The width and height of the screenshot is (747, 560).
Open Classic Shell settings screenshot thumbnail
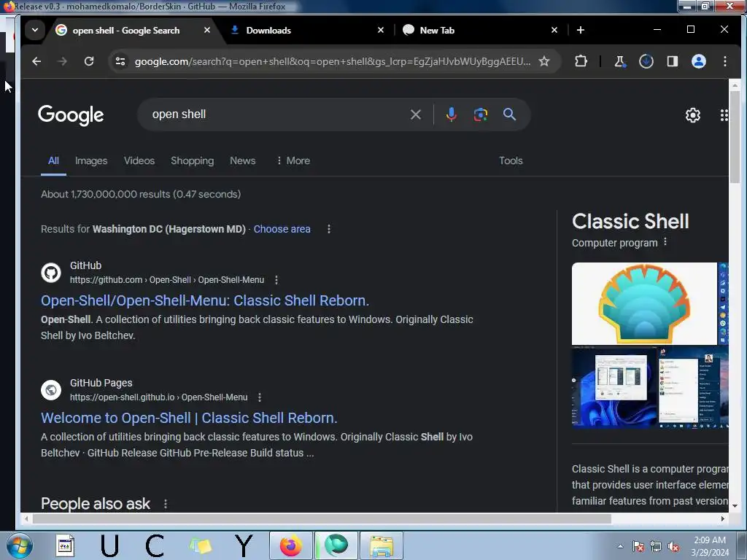(x=614, y=387)
